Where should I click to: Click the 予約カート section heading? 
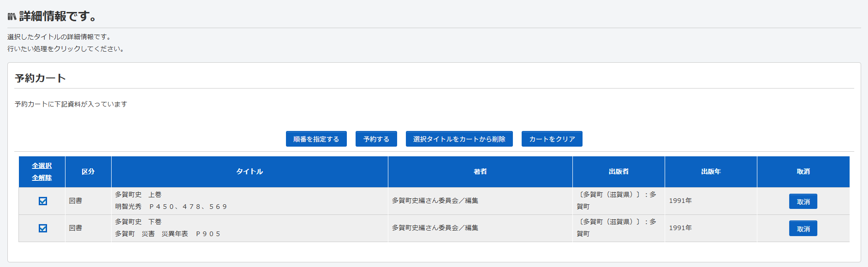coord(40,78)
